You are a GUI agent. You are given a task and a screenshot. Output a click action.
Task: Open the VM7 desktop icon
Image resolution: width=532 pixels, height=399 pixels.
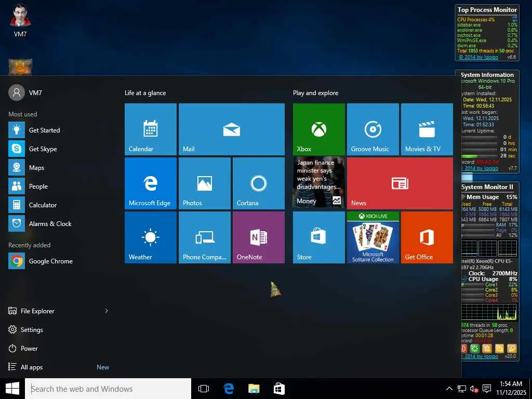(x=20, y=20)
